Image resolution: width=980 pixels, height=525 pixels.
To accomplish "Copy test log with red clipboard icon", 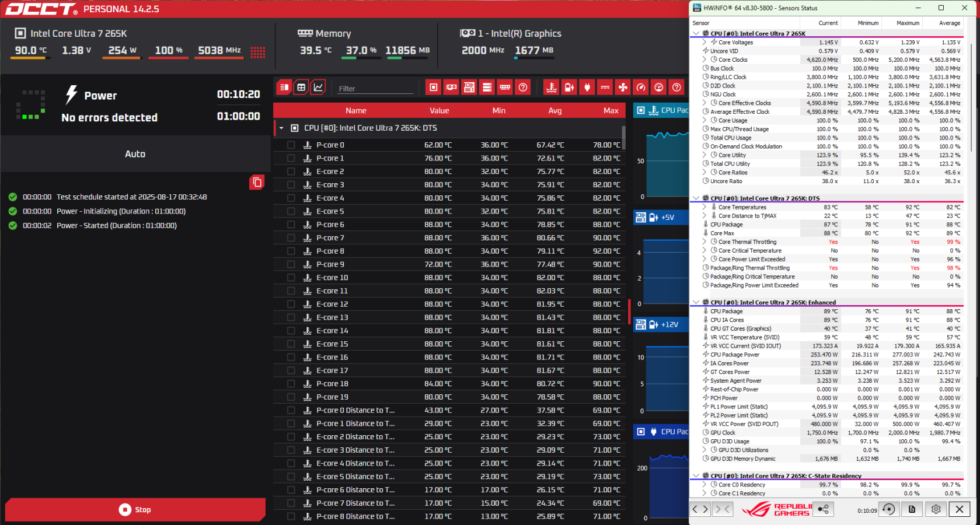I will tap(256, 182).
